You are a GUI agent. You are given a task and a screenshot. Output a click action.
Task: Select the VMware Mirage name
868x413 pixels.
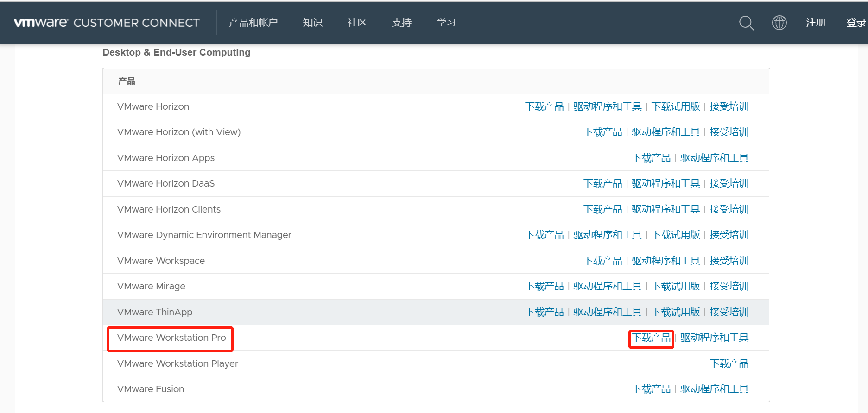click(151, 286)
